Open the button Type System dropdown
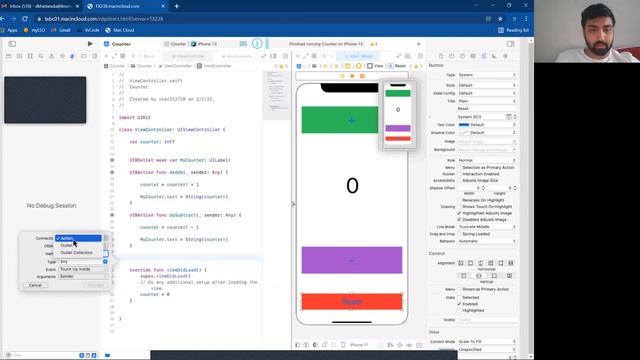This screenshot has height=360, width=640. tap(487, 75)
